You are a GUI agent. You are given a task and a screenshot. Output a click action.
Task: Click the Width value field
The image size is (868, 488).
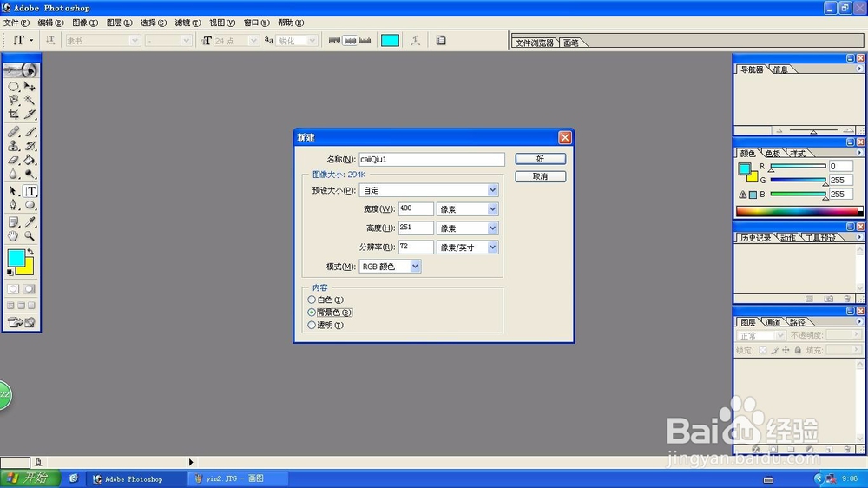click(416, 208)
